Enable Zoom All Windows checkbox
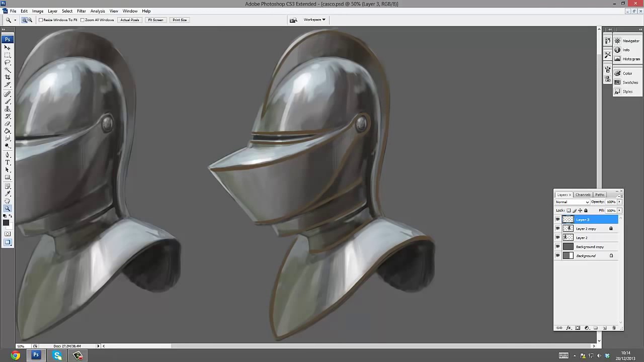Viewport: 644px width, 362px height. [x=83, y=20]
